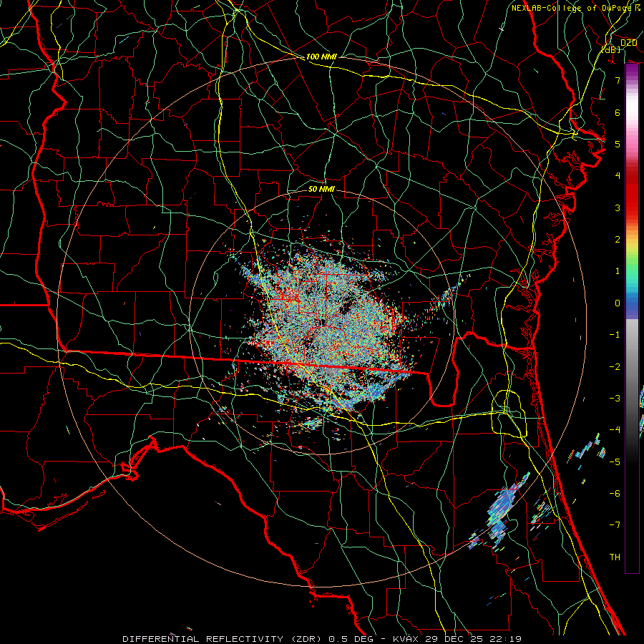Click the -2 value on color scale
644x644 pixels.
click(615, 367)
